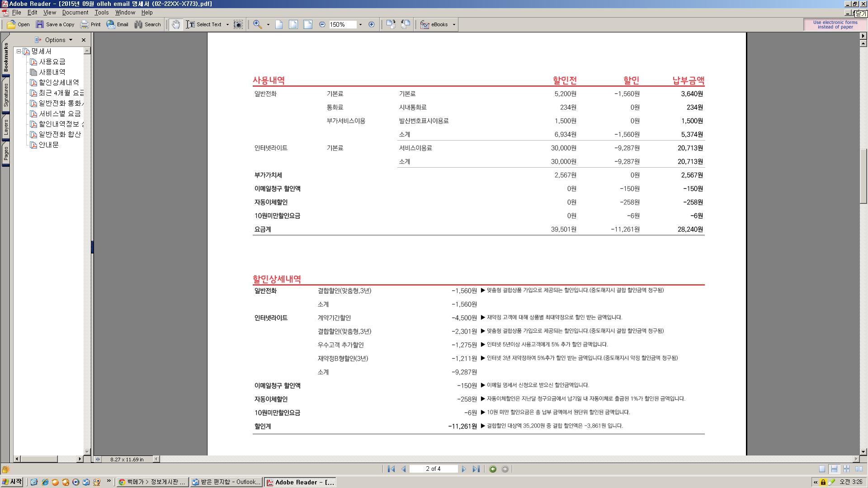Send the PDF with the Email button
The height and width of the screenshot is (488, 868).
click(x=118, y=24)
